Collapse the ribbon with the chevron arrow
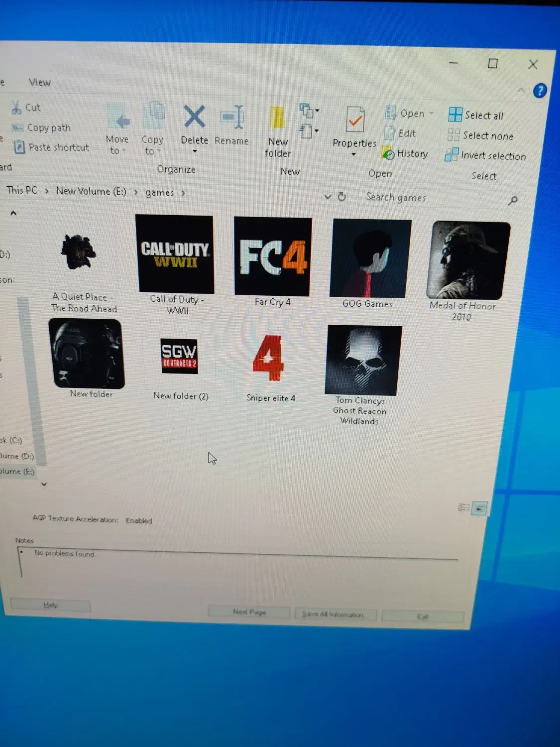Image resolution: width=560 pixels, height=747 pixels. 521,91
